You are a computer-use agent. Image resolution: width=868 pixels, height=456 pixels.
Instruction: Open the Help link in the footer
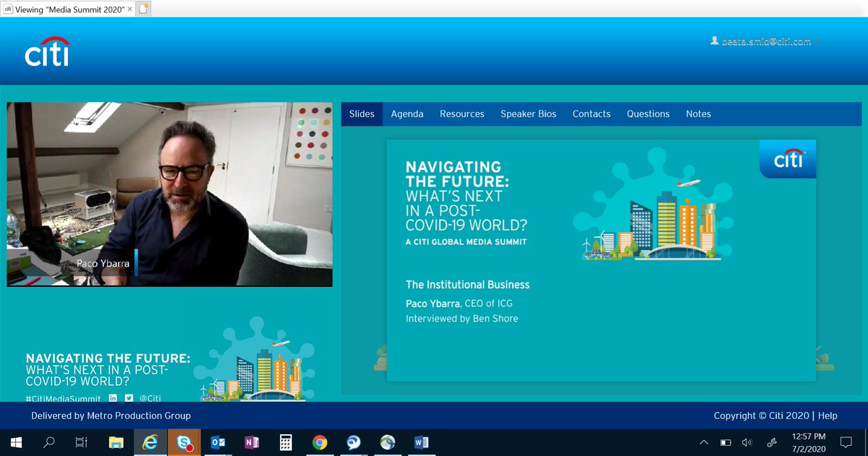tap(827, 416)
